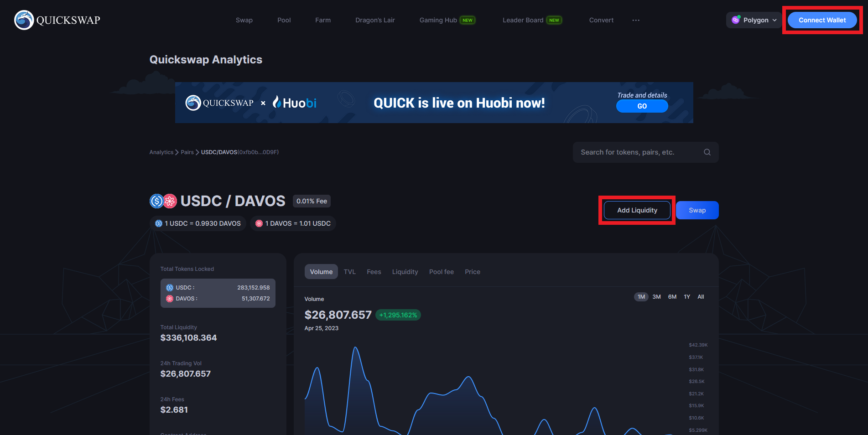Open the Farm menu item
This screenshot has height=435, width=868.
coord(323,21)
